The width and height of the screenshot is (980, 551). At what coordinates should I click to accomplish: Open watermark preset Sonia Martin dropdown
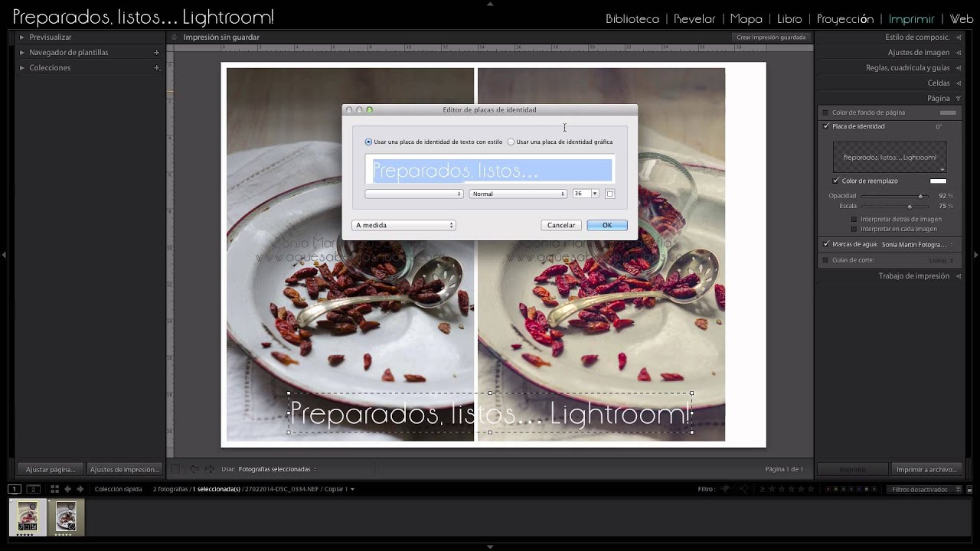click(917, 244)
